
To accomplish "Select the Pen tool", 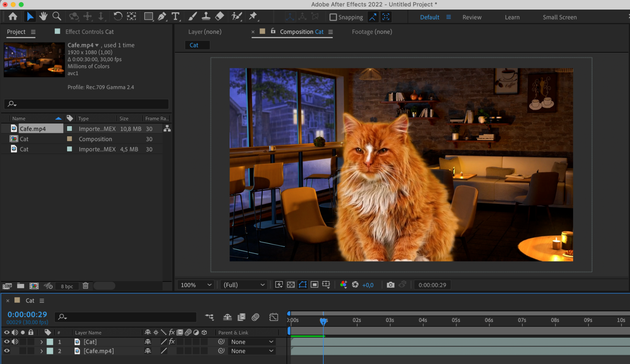I will (x=162, y=16).
